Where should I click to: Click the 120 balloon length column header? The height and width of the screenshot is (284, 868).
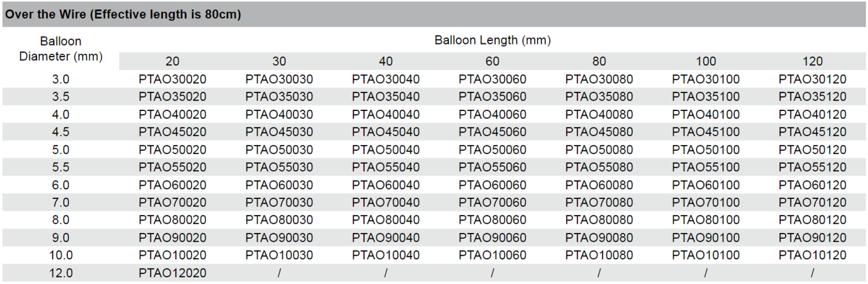tap(812, 61)
